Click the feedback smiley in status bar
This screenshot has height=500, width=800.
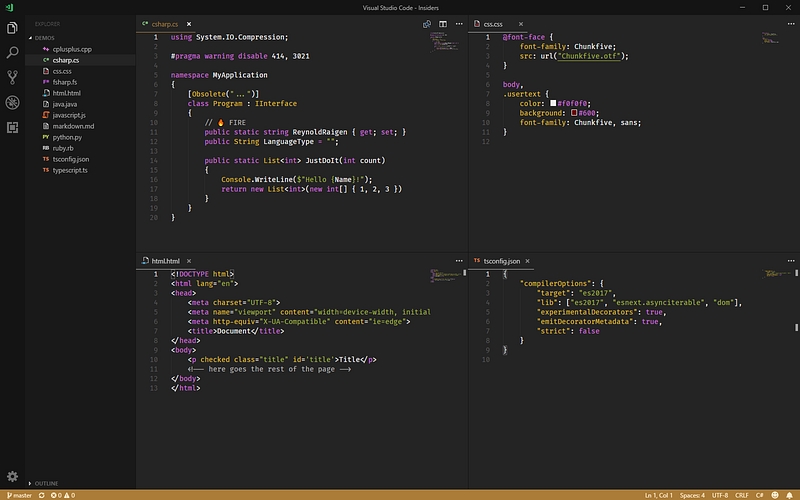point(774,495)
